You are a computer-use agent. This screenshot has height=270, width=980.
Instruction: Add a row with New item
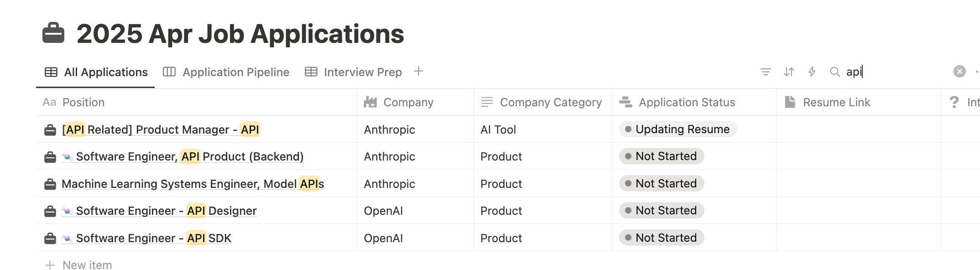87,265
